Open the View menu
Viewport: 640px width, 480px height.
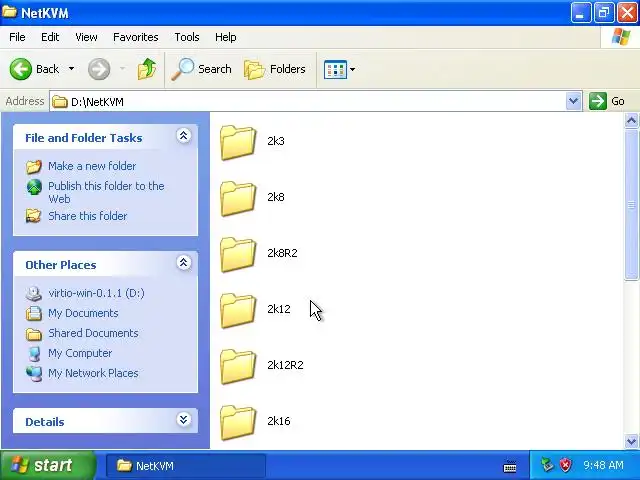click(x=86, y=37)
